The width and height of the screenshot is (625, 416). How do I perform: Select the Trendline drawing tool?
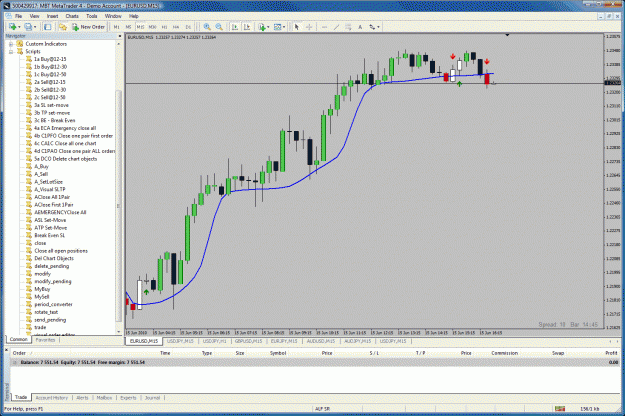click(336, 27)
